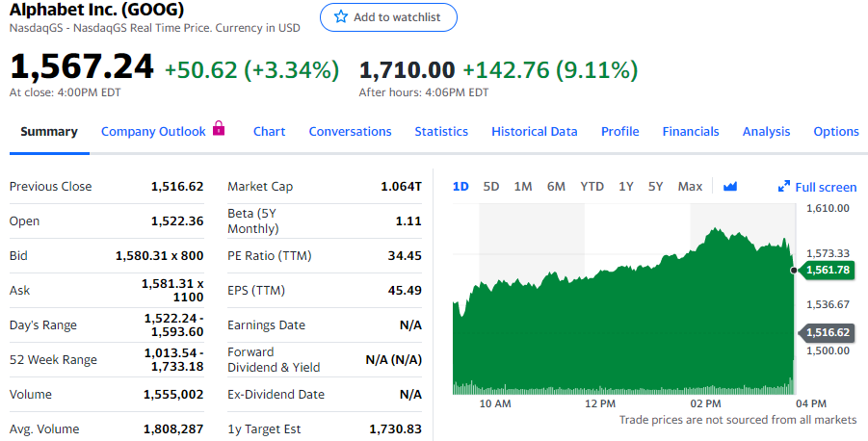Click the 52 Week Range value
The width and height of the screenshot is (868, 441).
[x=173, y=360]
